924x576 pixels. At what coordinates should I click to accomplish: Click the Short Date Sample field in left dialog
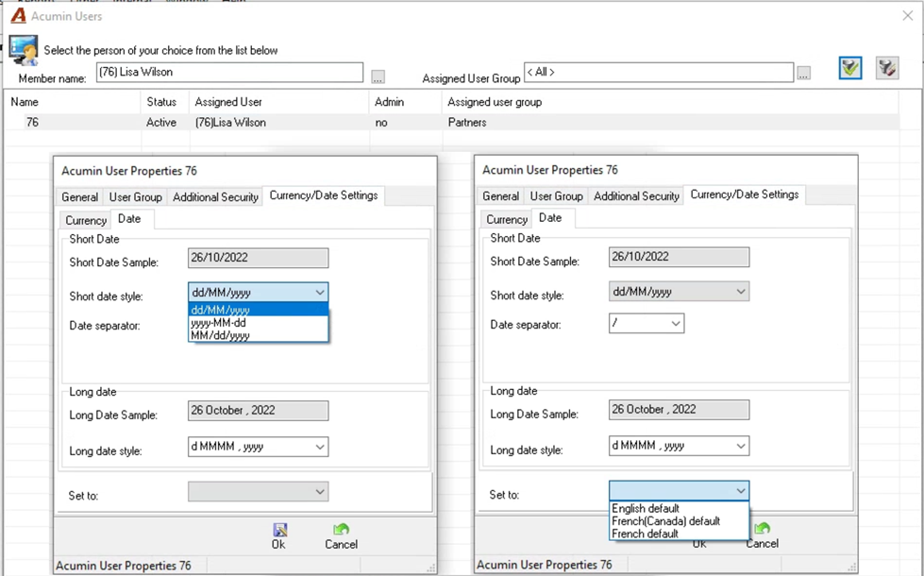[x=258, y=258]
